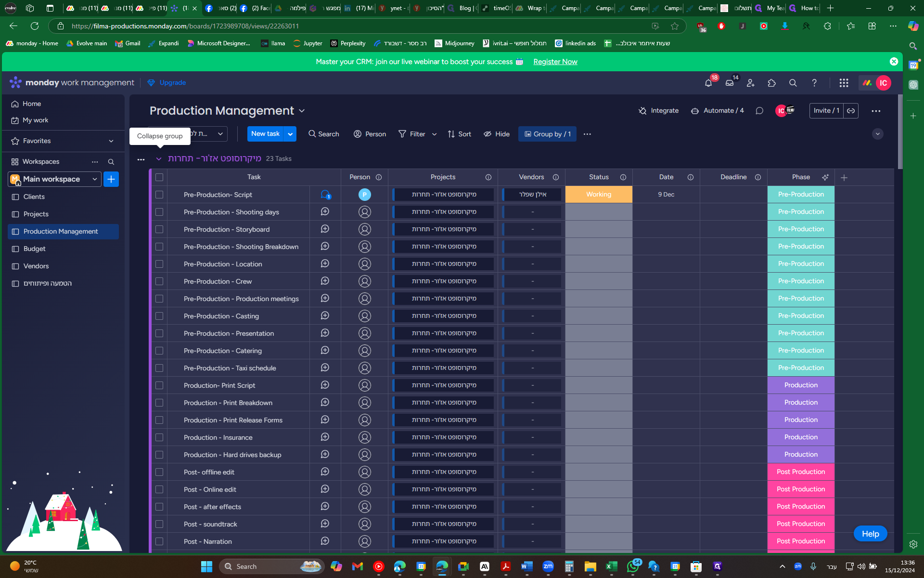The image size is (924, 578).
Task: Click Status column info icon
Action: (x=623, y=177)
